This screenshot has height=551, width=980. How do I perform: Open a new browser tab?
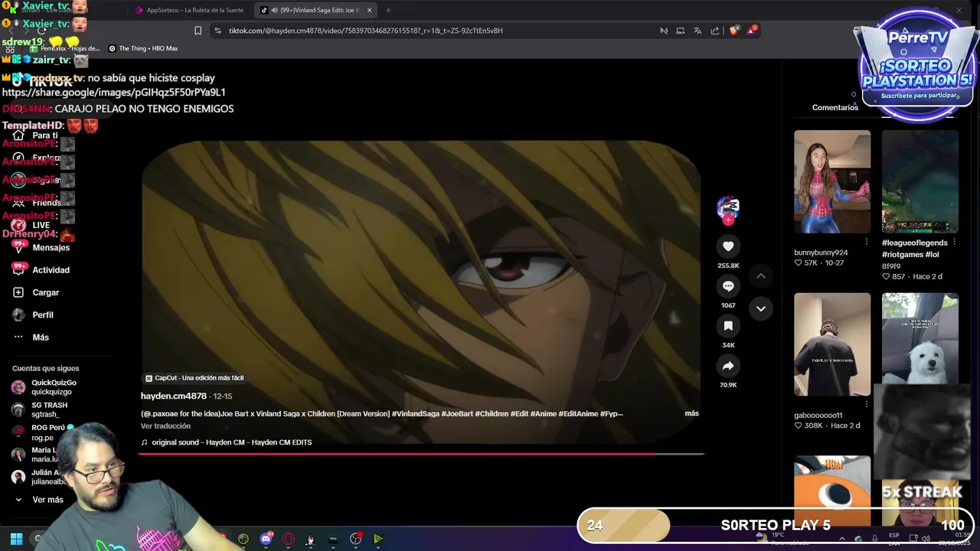point(388,10)
